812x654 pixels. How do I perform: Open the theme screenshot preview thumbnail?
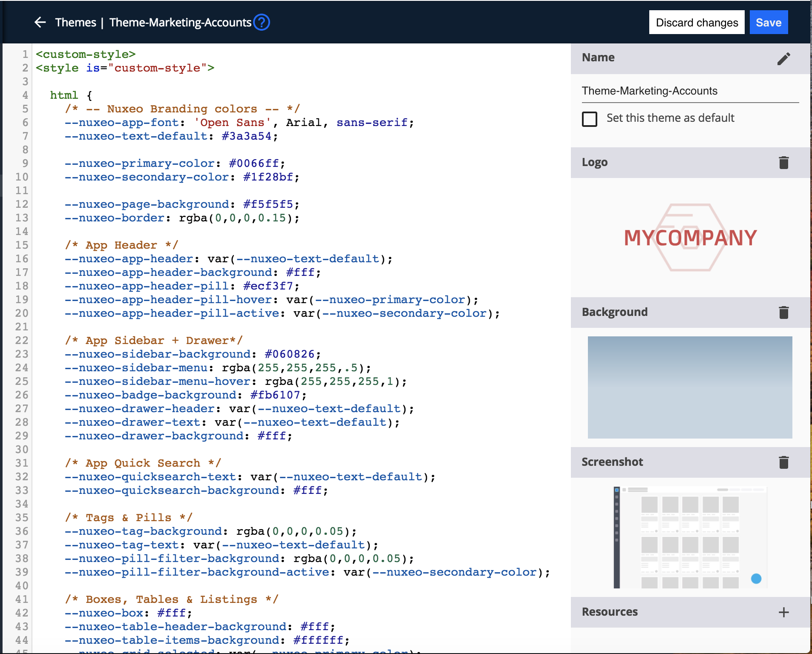point(690,537)
